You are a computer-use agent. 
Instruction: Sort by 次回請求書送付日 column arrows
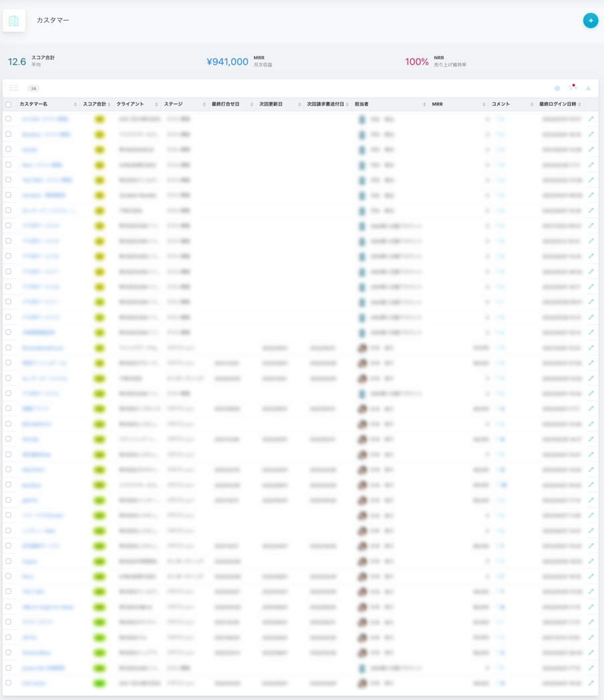click(347, 105)
